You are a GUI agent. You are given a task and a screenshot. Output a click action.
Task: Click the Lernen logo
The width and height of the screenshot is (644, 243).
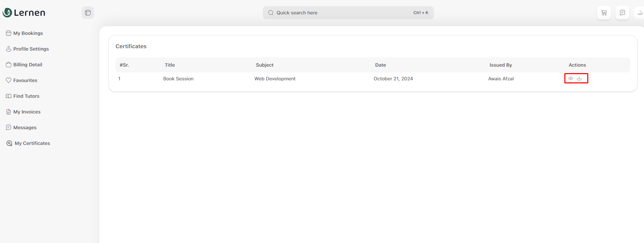[x=24, y=13]
